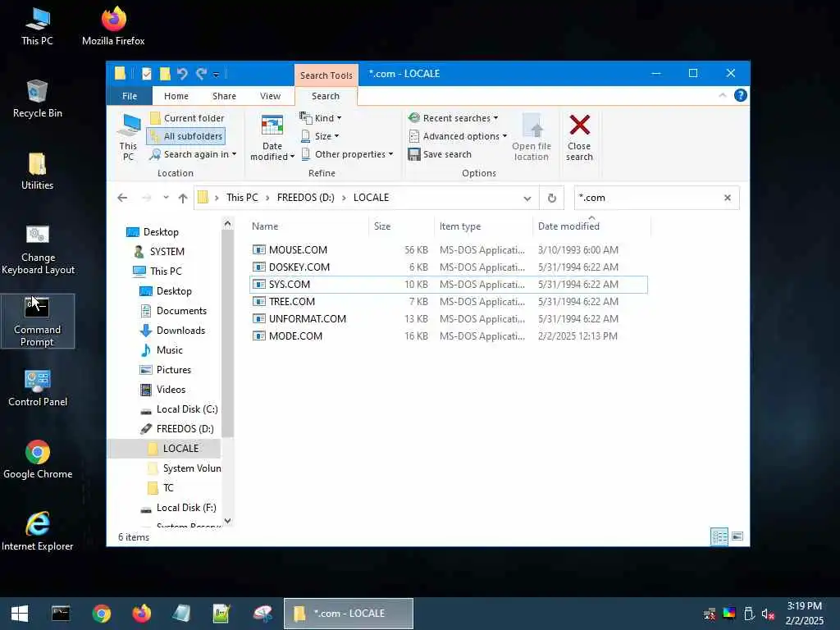840x630 pixels.
Task: Click the New folder quick access icon
Action: tap(165, 73)
